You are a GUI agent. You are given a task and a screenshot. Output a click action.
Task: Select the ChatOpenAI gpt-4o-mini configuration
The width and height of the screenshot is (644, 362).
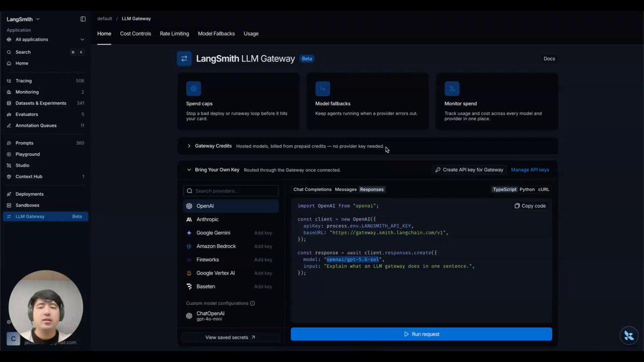(231, 316)
